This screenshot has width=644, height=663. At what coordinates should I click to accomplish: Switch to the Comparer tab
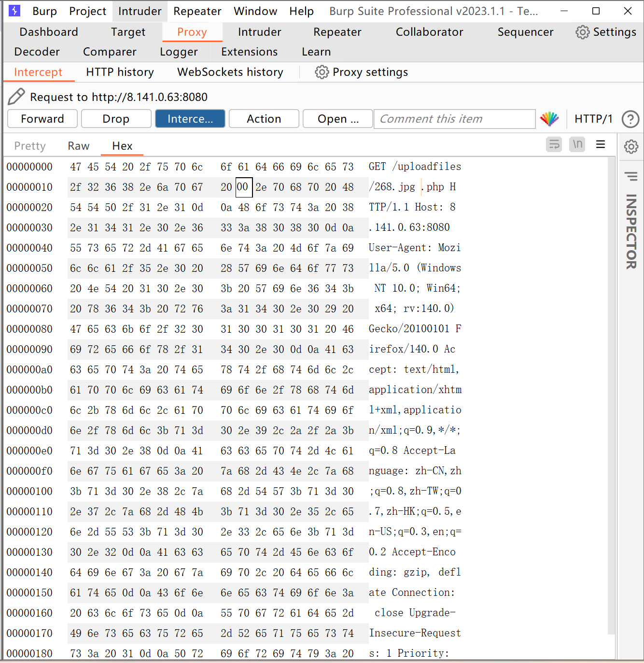110,52
